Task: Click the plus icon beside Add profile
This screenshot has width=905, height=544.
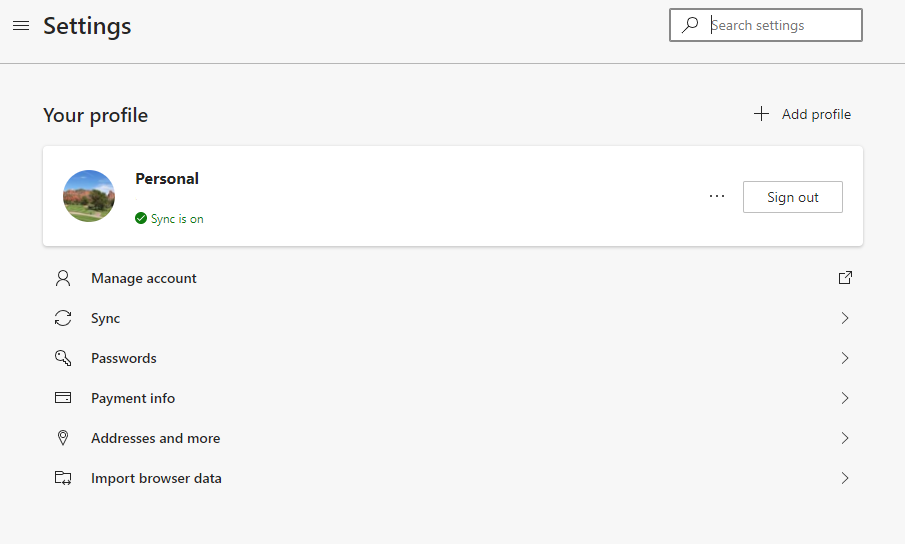Action: [761, 114]
